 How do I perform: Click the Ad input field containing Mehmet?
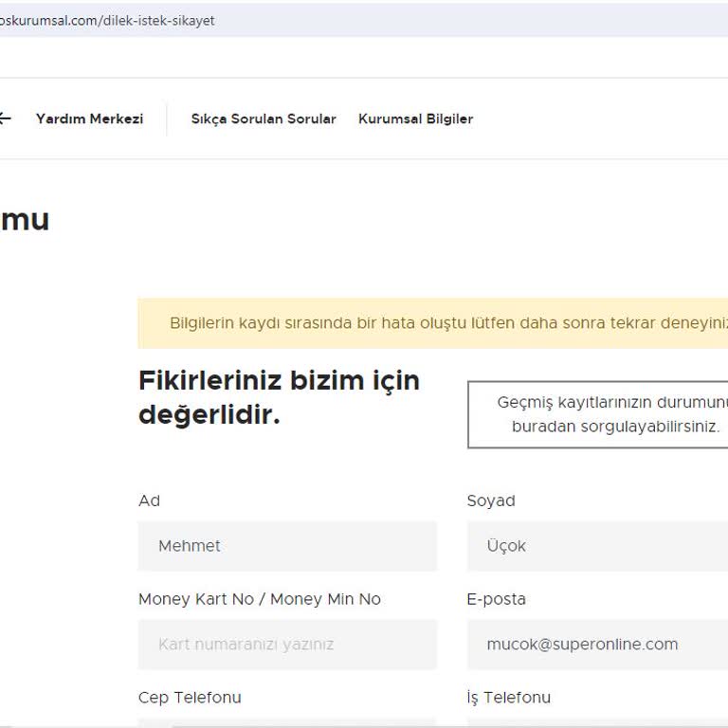287,546
